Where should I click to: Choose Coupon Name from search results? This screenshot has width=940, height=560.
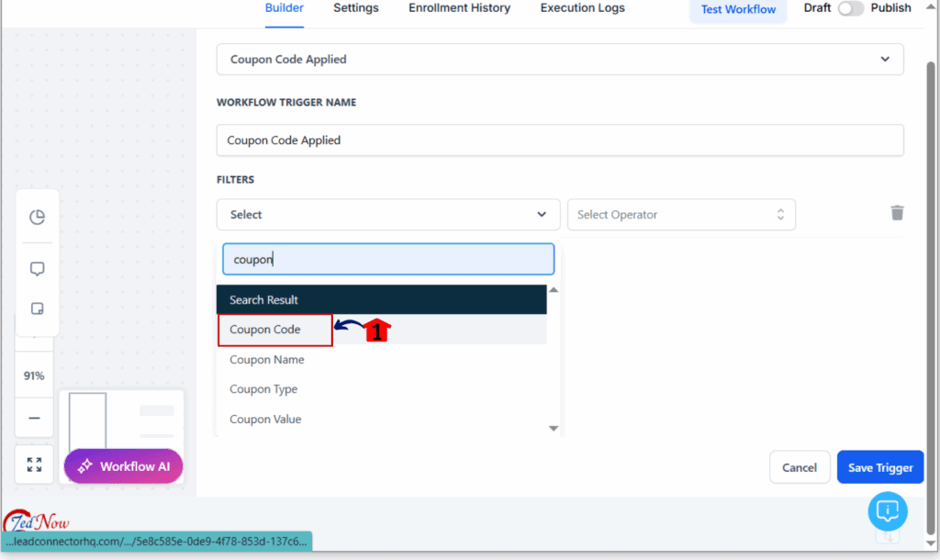[381, 359]
